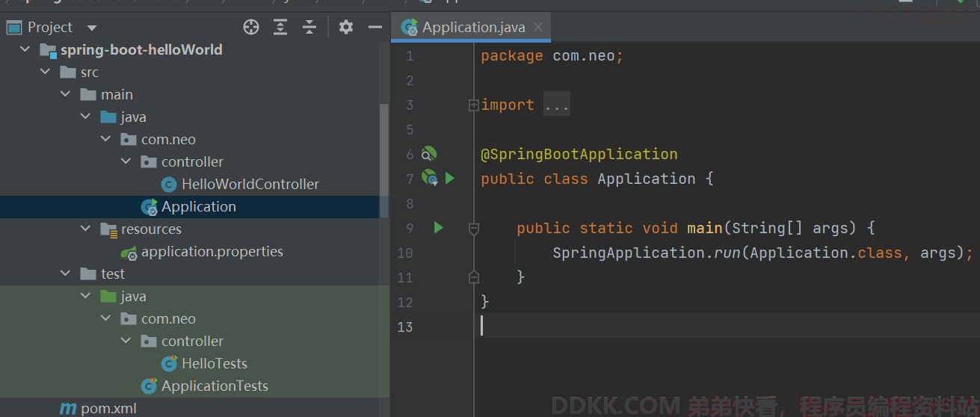Image resolution: width=980 pixels, height=417 pixels.
Task: Open Project panel settings gear
Action: click(x=345, y=28)
